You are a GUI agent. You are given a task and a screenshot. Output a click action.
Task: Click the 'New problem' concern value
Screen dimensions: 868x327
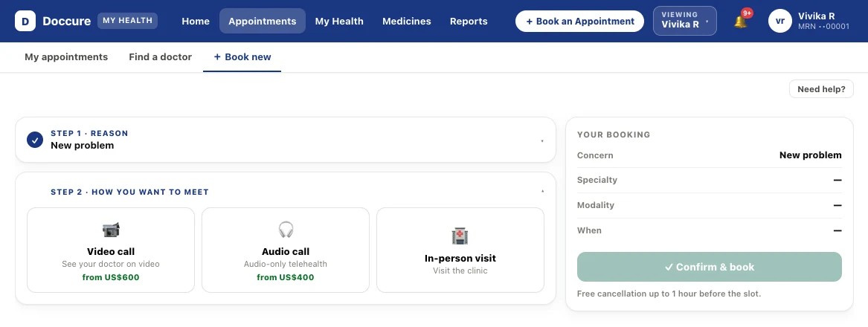pyautogui.click(x=811, y=155)
